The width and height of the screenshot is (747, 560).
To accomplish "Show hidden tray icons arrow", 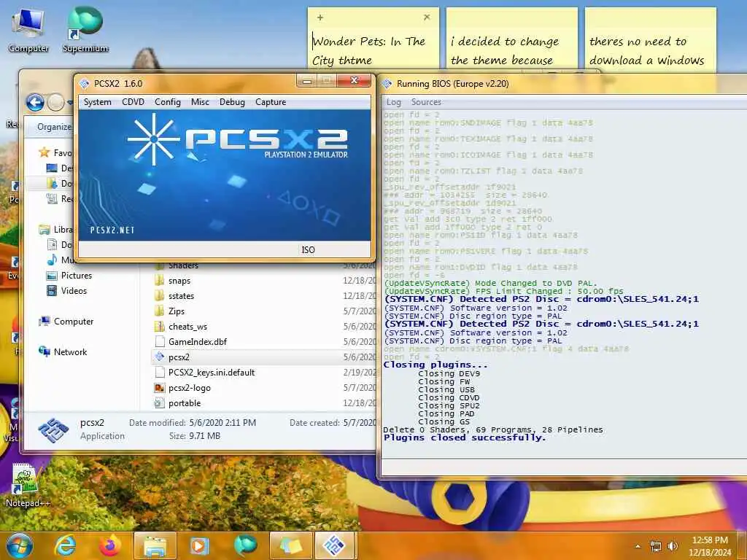I will [638, 546].
